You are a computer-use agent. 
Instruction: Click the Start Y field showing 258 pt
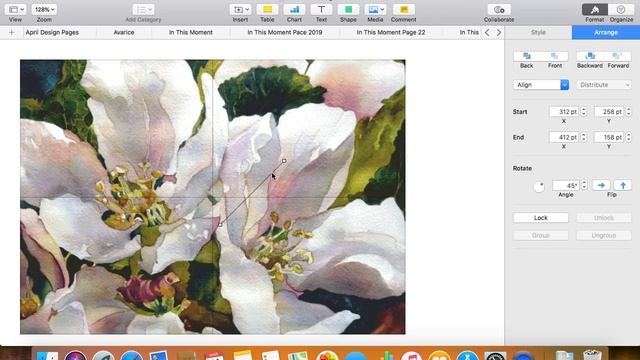(x=609, y=111)
